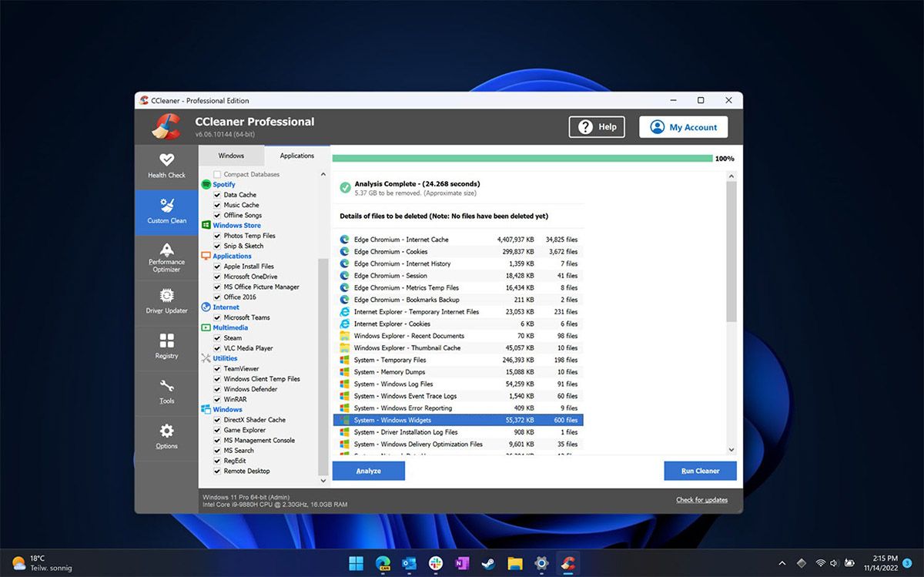Open the Check for updates link
Image resolution: width=924 pixels, height=577 pixels.
[x=704, y=499]
